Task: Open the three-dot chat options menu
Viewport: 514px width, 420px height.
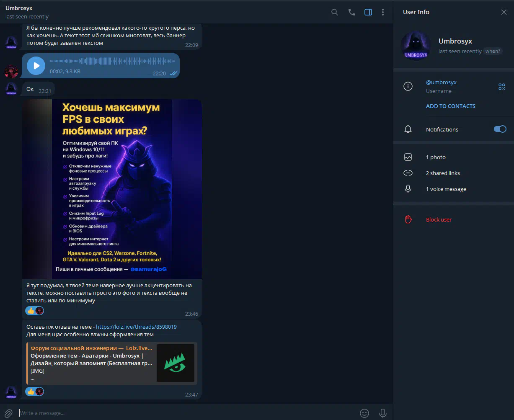Action: (x=383, y=12)
